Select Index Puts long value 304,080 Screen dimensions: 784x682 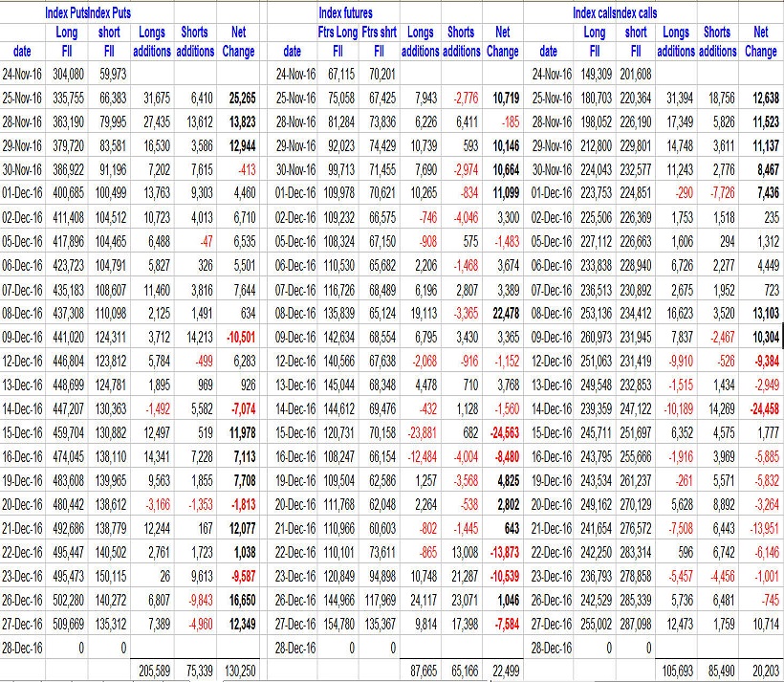[68, 75]
